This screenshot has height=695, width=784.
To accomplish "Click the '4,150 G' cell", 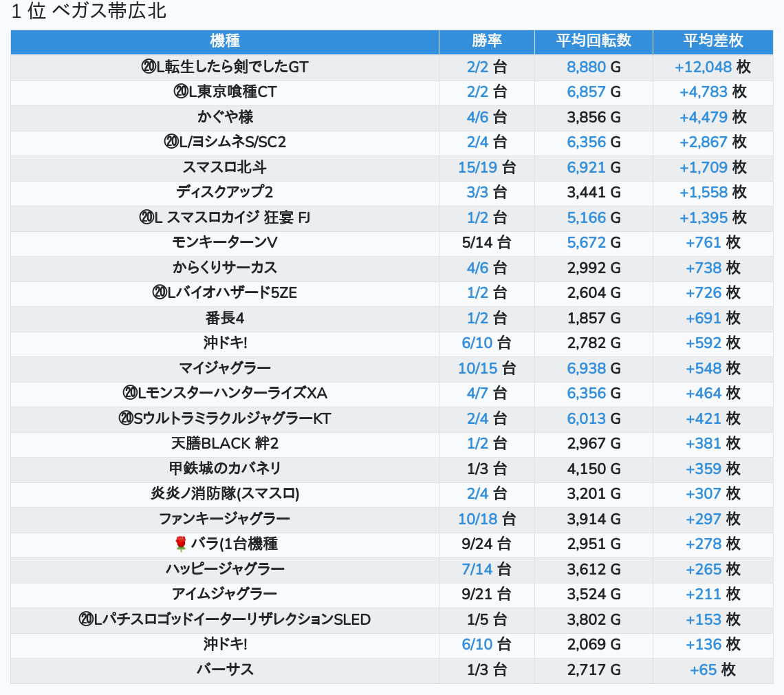I will point(594,469).
